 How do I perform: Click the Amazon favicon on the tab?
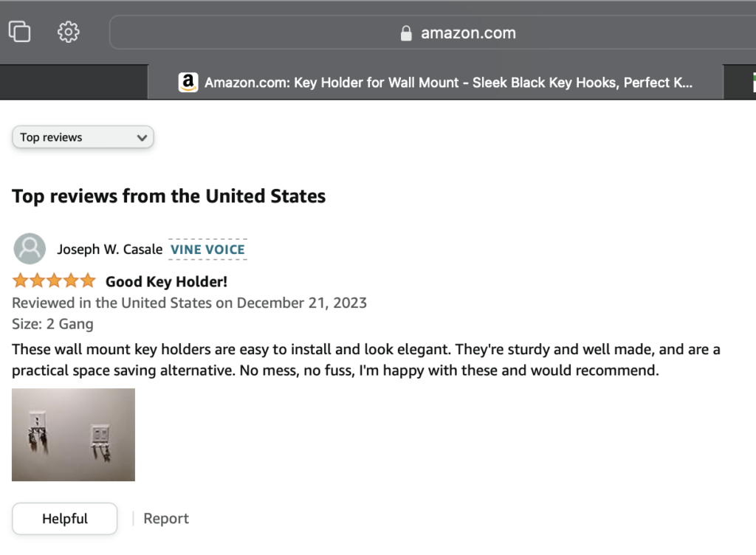188,83
